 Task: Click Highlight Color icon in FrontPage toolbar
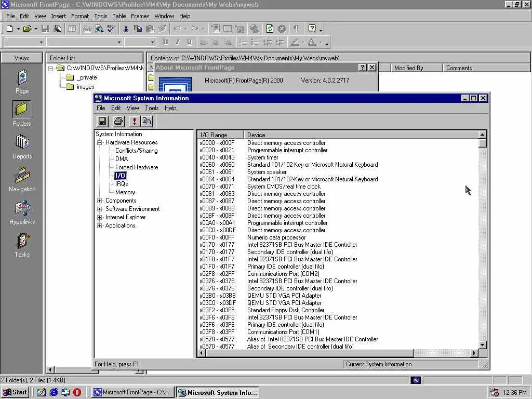click(x=295, y=42)
